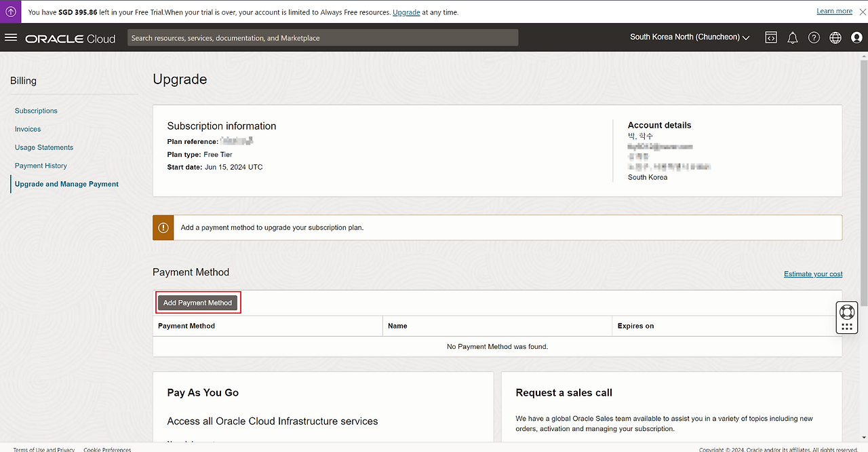Screen dimensions: 868x452
Task: Click the purple upgrade arrow icon
Action: (x=11, y=12)
